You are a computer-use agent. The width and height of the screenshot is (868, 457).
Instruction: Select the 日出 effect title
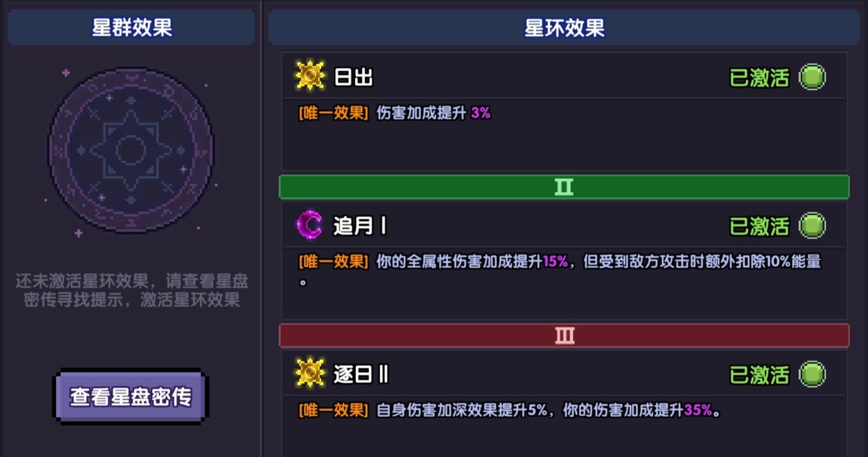(354, 77)
